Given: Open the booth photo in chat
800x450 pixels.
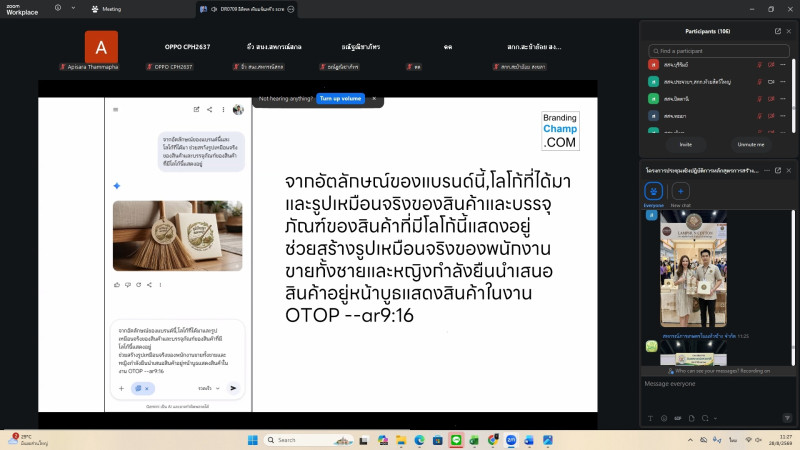Looking at the screenshot, I should (x=693, y=269).
